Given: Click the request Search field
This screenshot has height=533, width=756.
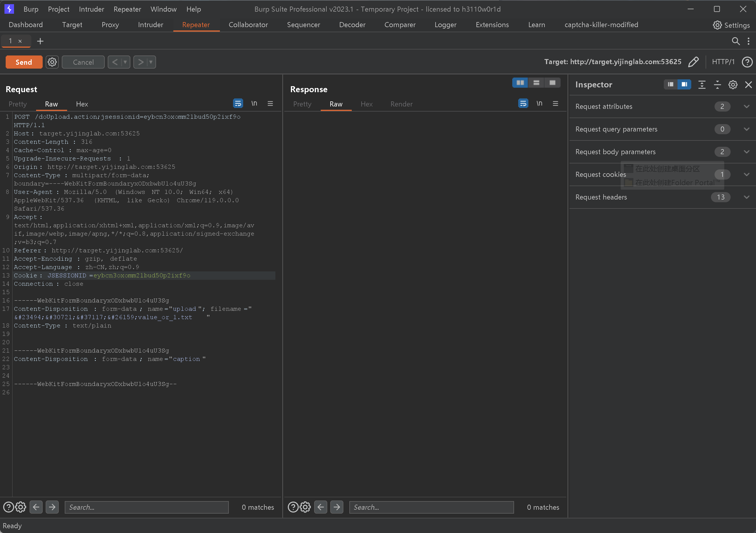Looking at the screenshot, I should 146,507.
